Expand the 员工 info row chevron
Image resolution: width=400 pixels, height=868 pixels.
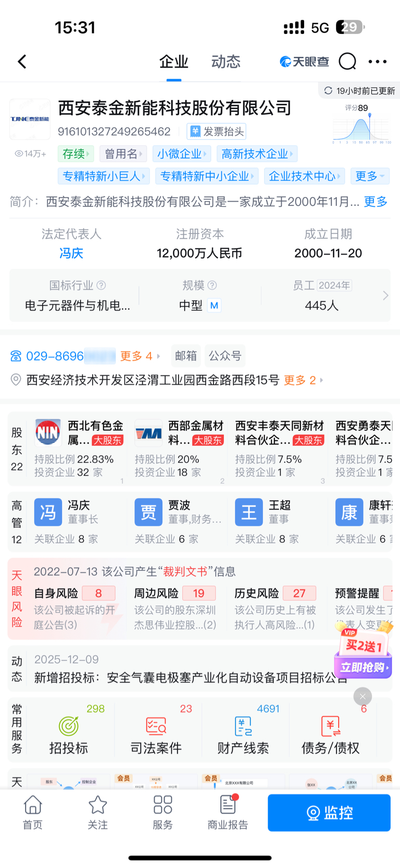click(x=385, y=296)
